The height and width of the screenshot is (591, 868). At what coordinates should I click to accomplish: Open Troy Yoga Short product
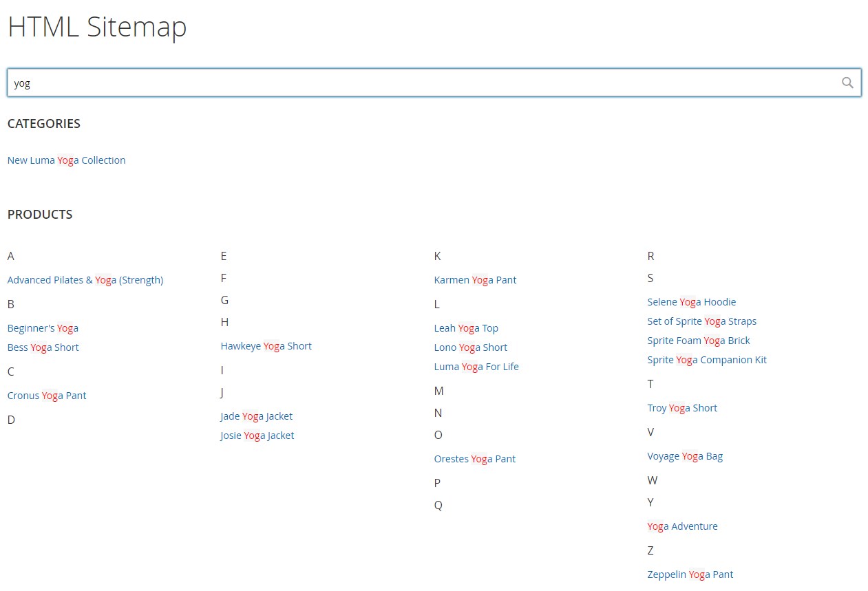[x=682, y=408]
